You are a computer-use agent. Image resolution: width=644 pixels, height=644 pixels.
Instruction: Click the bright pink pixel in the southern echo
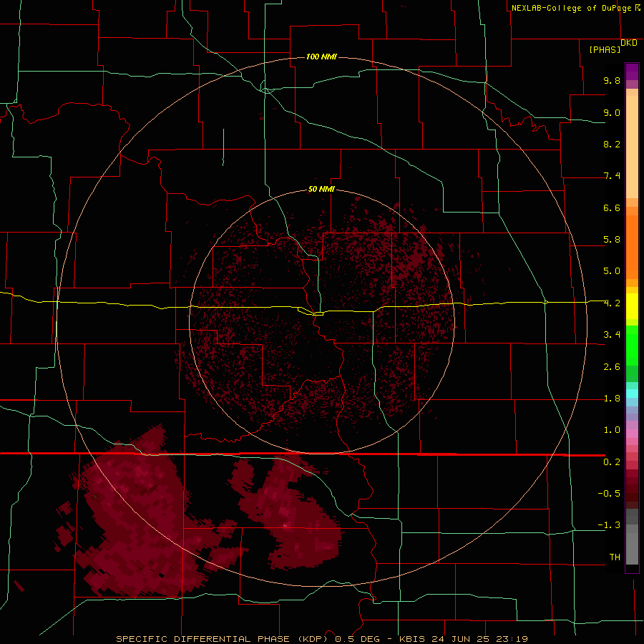[286, 525]
